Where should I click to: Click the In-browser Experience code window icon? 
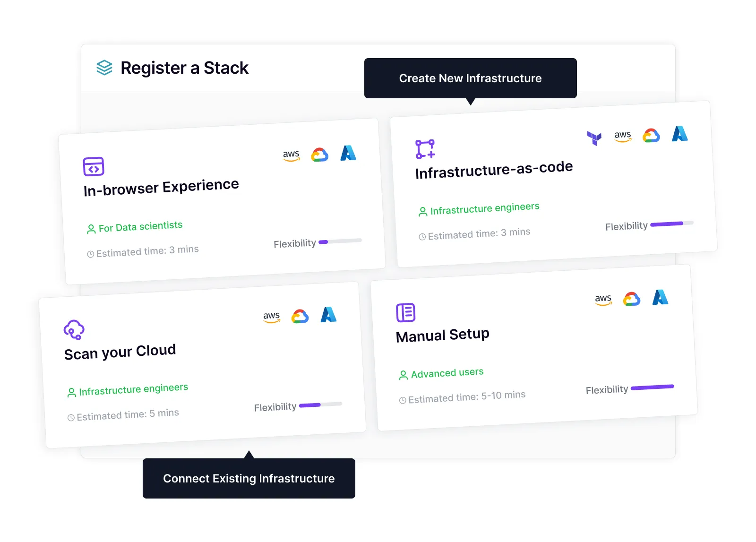94,166
